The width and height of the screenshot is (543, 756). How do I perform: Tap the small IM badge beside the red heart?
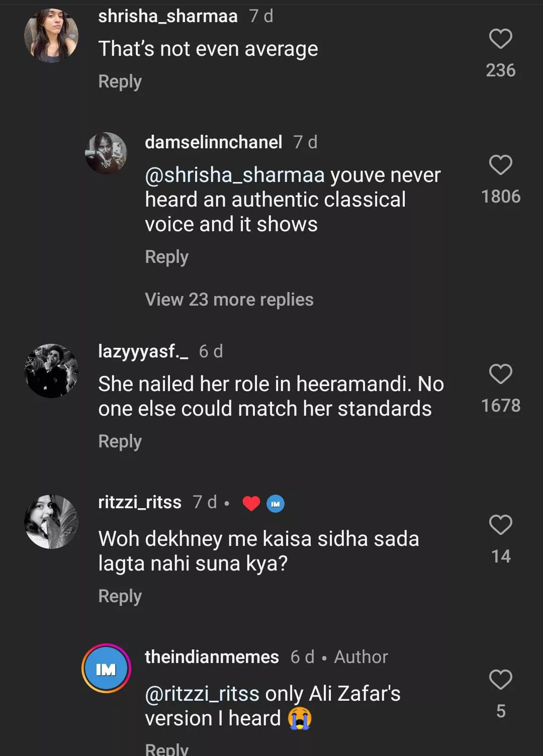tap(275, 503)
